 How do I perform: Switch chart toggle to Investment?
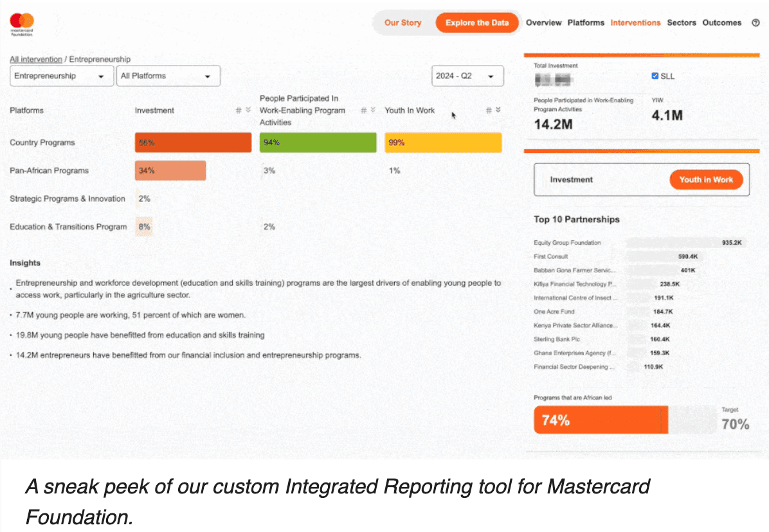(572, 180)
